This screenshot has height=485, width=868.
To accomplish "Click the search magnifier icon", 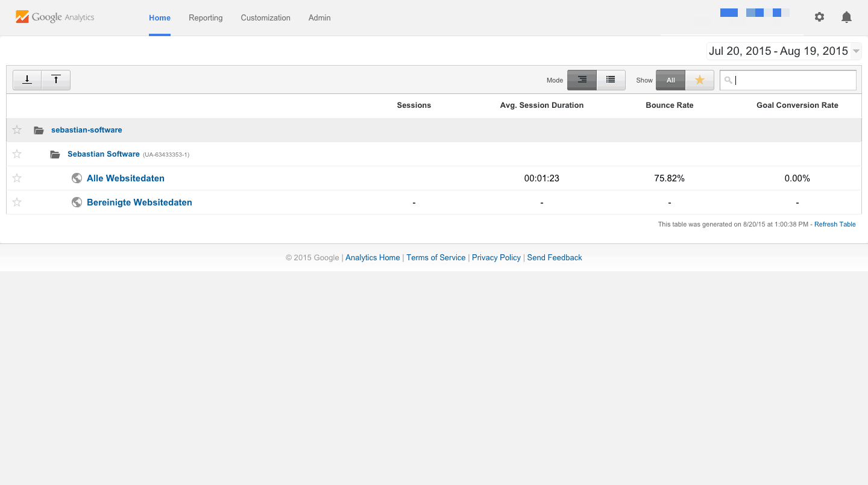I will pyautogui.click(x=728, y=80).
